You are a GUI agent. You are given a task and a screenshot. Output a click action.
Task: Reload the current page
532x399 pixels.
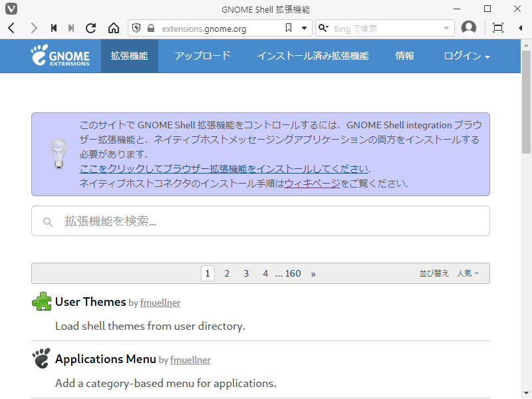[x=90, y=28]
